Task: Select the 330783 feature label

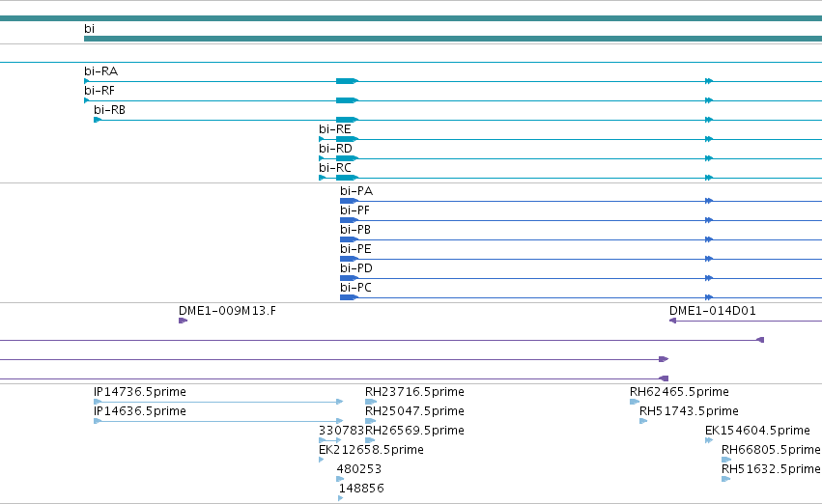Action: 341,431
